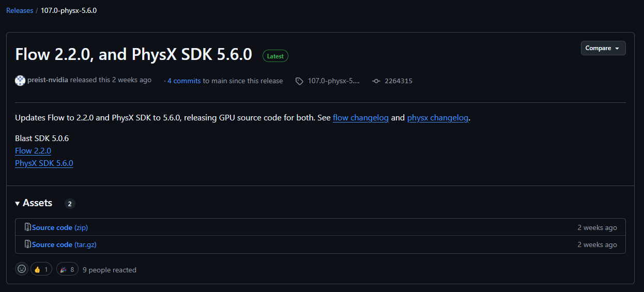
Task: Open the flow changelog link
Action: coord(361,118)
